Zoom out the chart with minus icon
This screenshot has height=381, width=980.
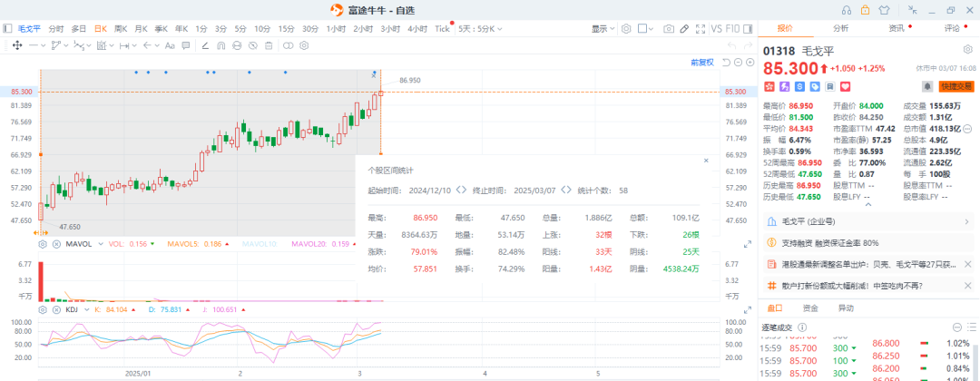(x=738, y=62)
